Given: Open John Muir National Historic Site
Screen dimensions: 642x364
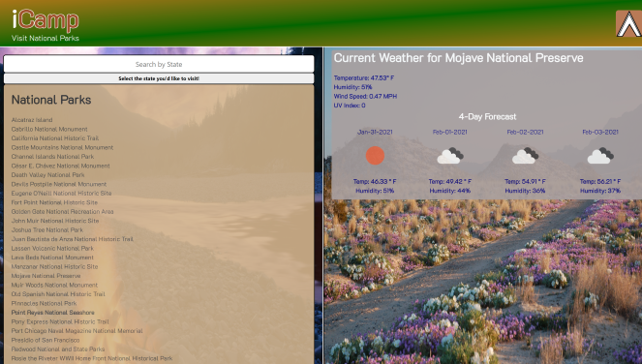Looking at the screenshot, I should pyautogui.click(x=55, y=221).
